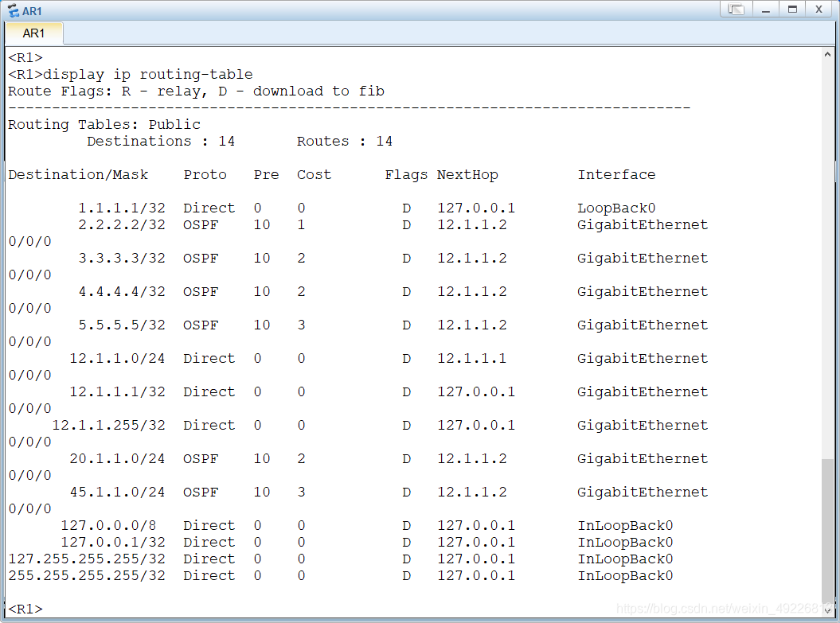The image size is (840, 623).
Task: Click destination 12.1.1.0/24
Action: pyautogui.click(x=117, y=358)
